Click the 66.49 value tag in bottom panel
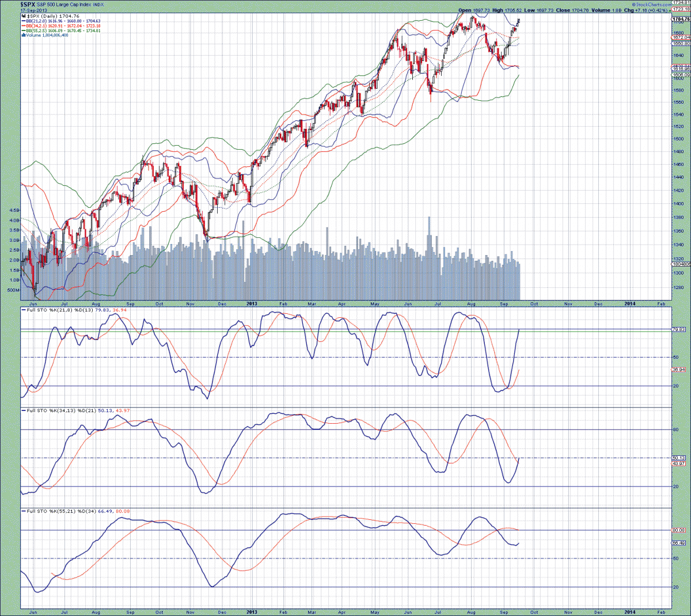The height and width of the screenshot is (616, 691). pos(679,543)
